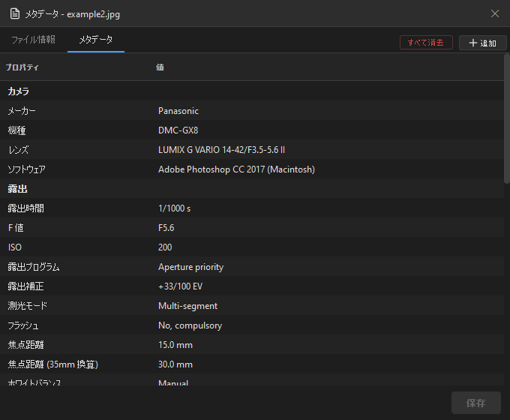Click the F5.6 aperture value

[x=166, y=228]
